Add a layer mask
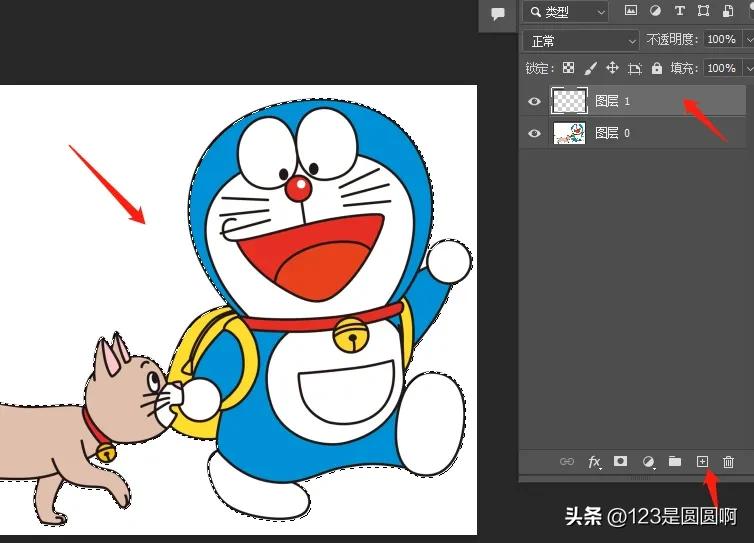 click(620, 461)
